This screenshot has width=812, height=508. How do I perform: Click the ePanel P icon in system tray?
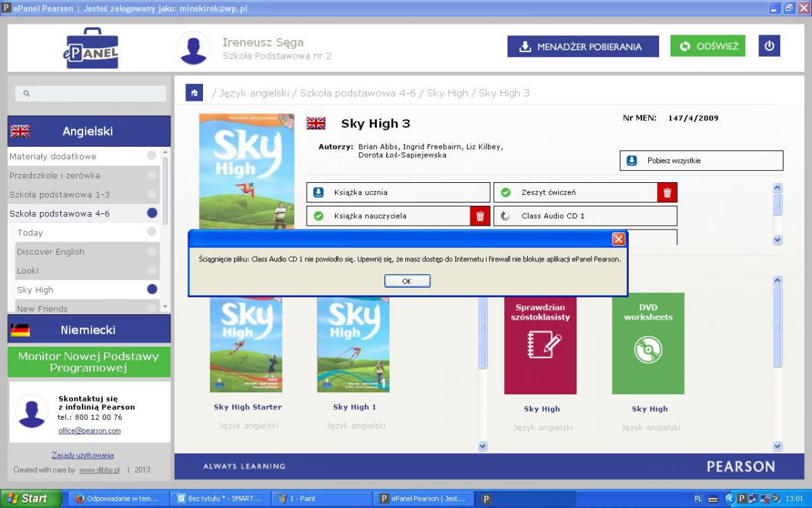pos(742,499)
